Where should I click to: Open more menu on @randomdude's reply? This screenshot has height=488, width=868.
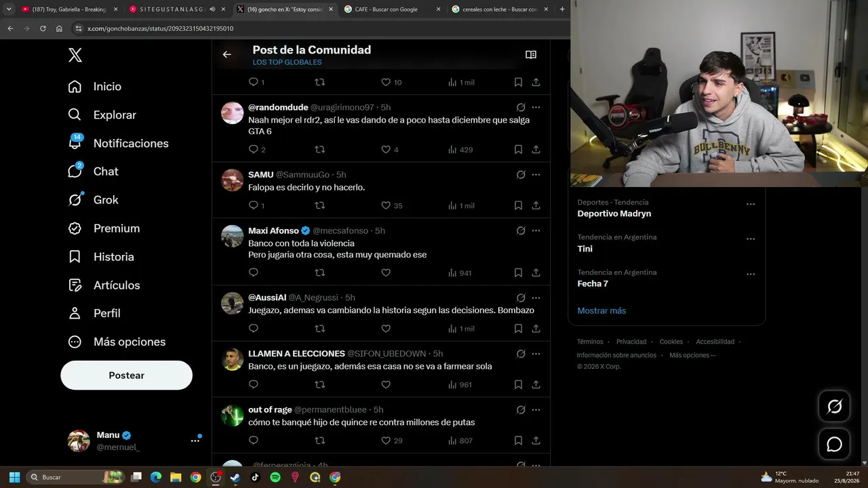pyautogui.click(x=536, y=107)
